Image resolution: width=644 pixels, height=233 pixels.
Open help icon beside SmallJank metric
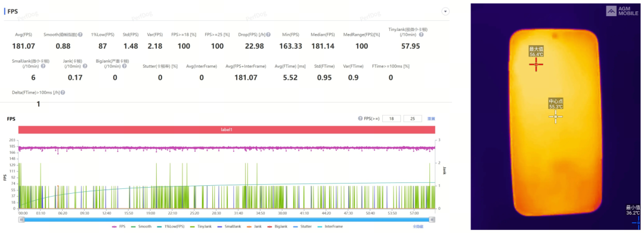coord(43,66)
